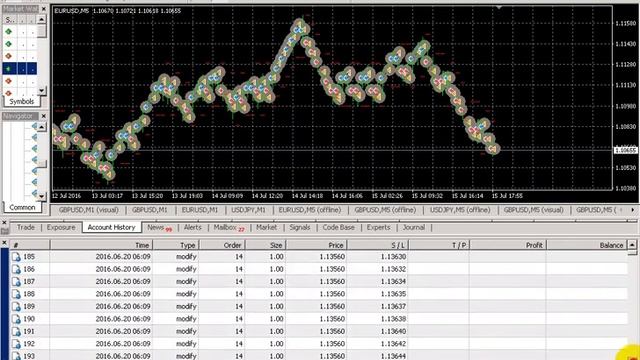Sort by the Type column header
Screen dimensions: 640x360
pos(176,245)
